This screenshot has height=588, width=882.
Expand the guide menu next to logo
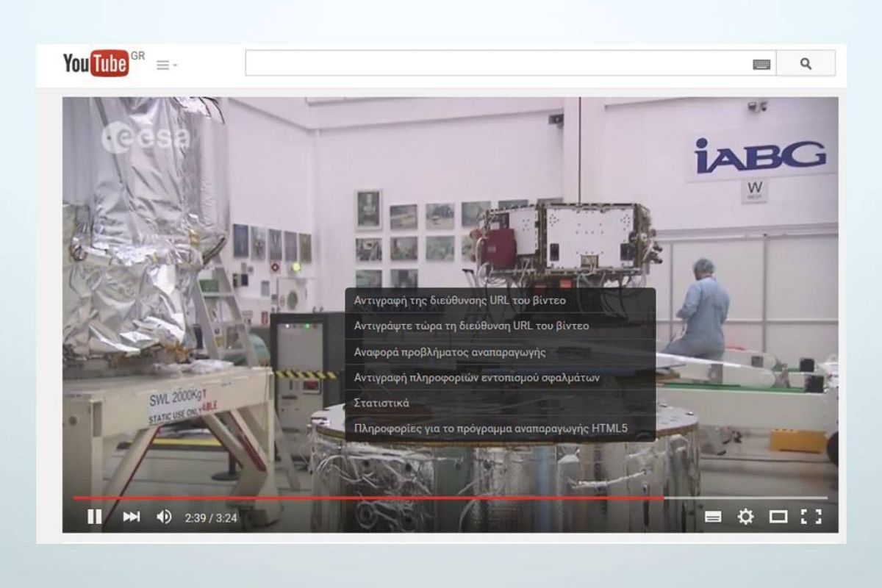(x=167, y=65)
